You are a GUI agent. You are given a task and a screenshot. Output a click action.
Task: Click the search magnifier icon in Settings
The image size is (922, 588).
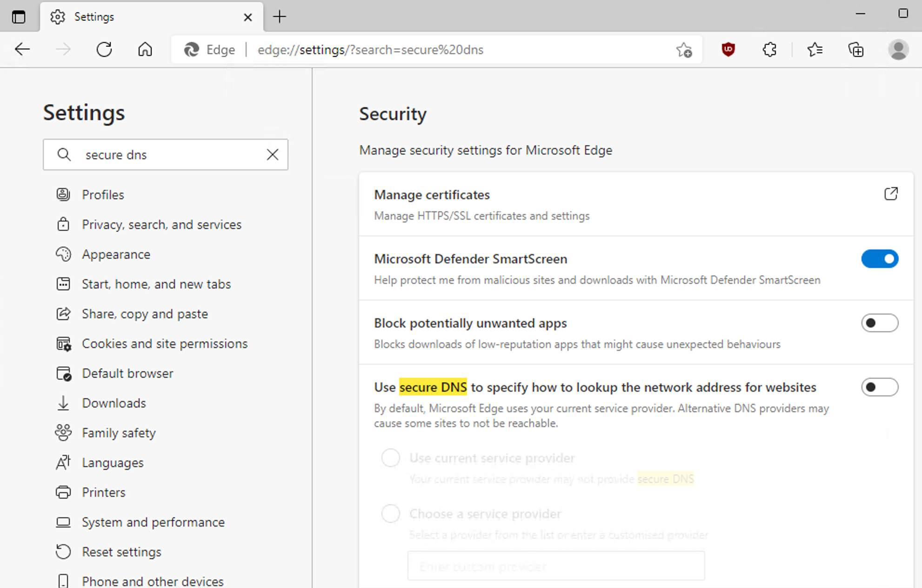point(64,154)
